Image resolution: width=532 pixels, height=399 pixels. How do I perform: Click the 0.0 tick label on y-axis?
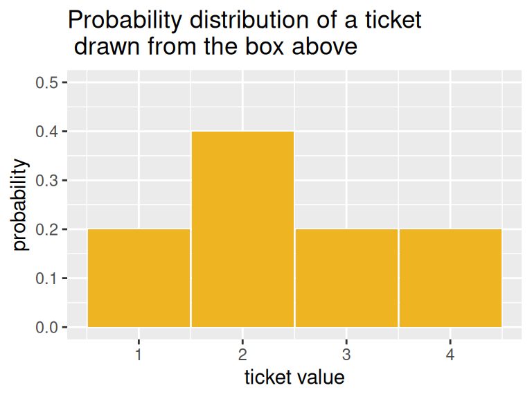coord(47,327)
